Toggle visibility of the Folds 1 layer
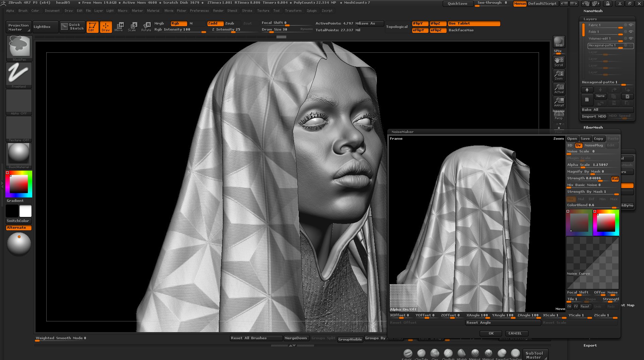Screen dimensions: 644x360 click(x=631, y=32)
